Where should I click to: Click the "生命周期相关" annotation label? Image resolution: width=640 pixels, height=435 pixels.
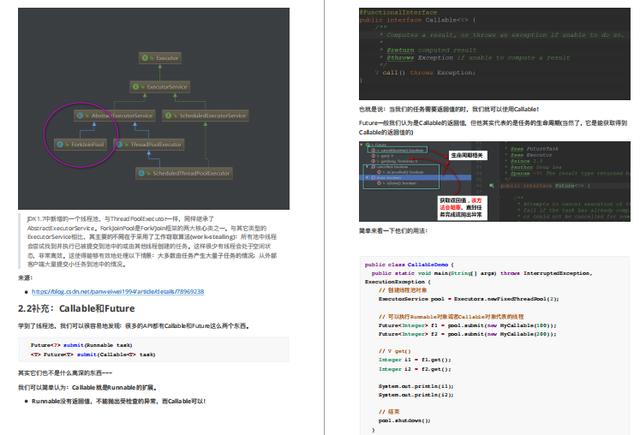point(468,155)
